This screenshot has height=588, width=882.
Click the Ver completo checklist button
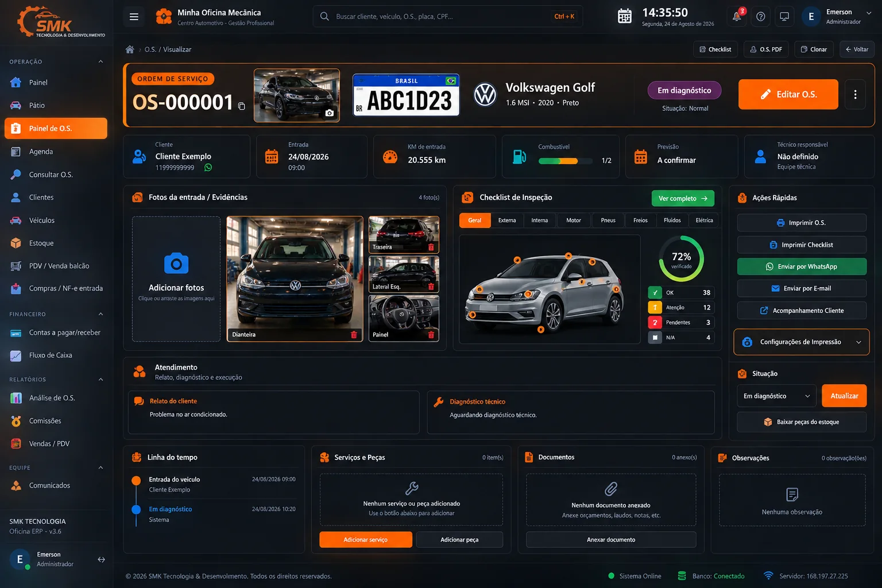(683, 198)
